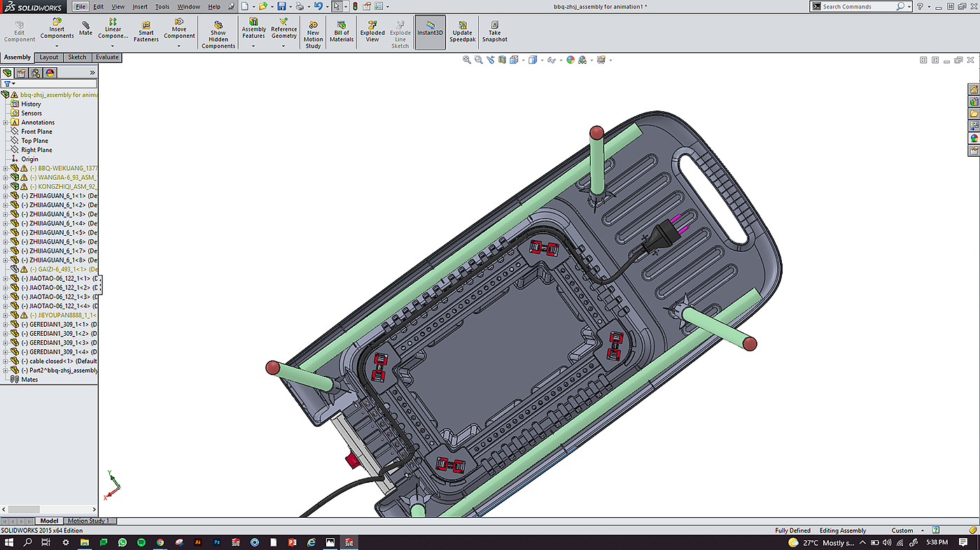The image size is (980, 550).
Task: Toggle Instant3D mode
Action: point(430,32)
